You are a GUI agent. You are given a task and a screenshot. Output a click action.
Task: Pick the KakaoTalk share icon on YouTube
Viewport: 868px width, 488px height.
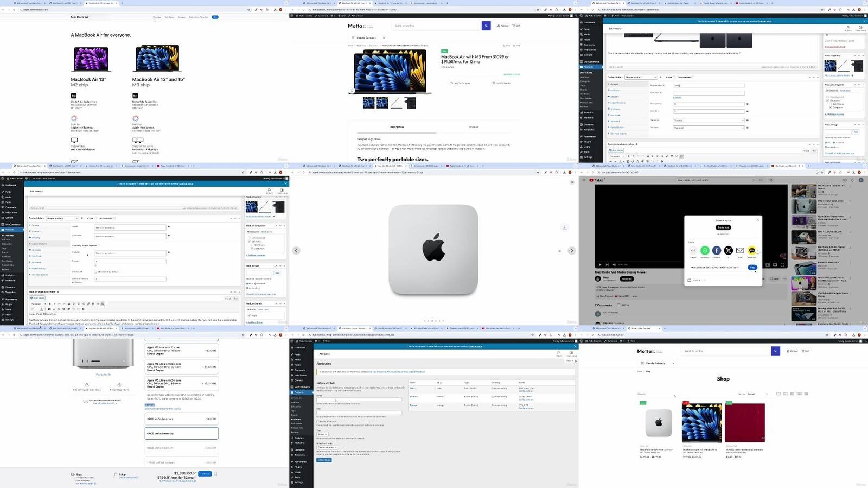(x=751, y=250)
